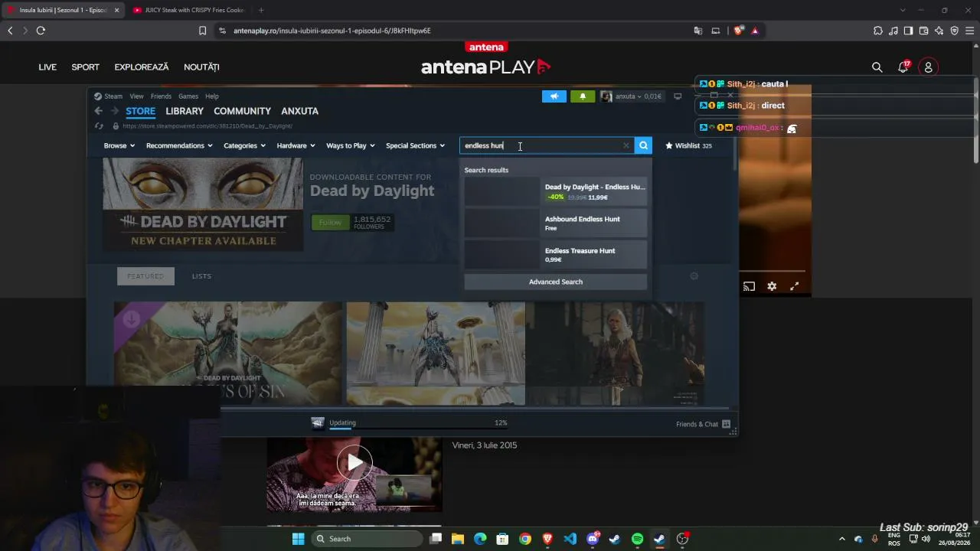Go back in the Steam client
The image size is (980, 551).
98,111
